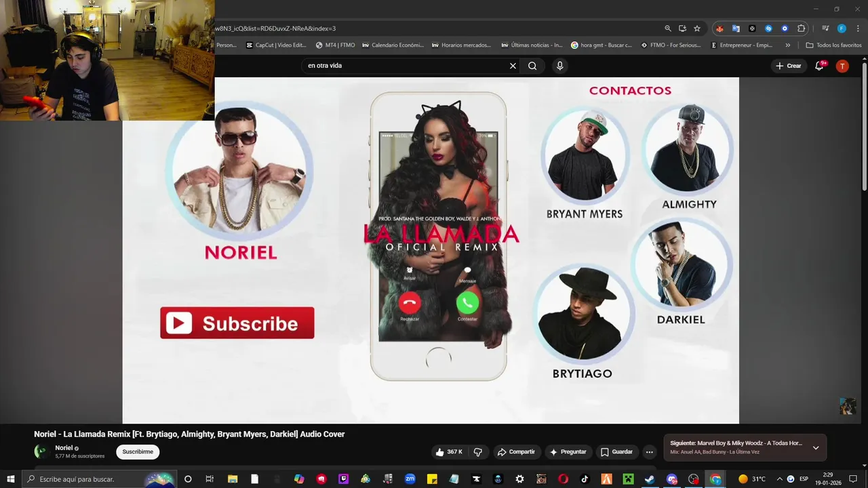Open Windows notification center

coord(853,479)
